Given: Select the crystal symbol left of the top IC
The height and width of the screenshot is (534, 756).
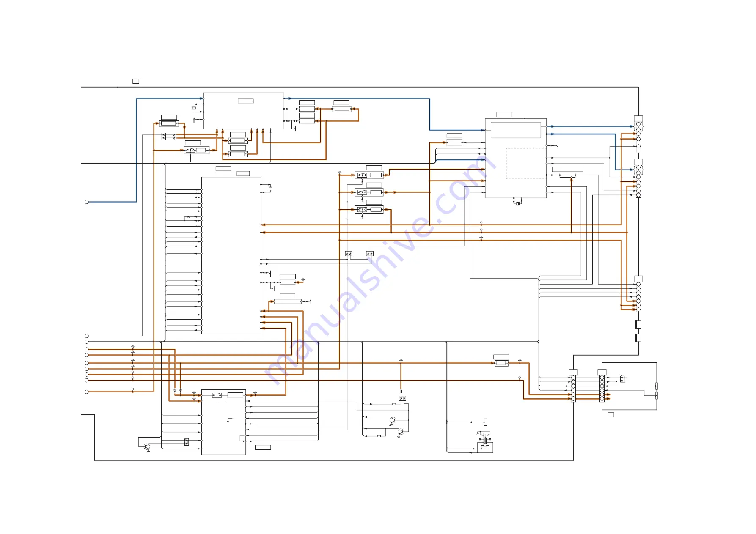Looking at the screenshot, I should click(194, 108).
